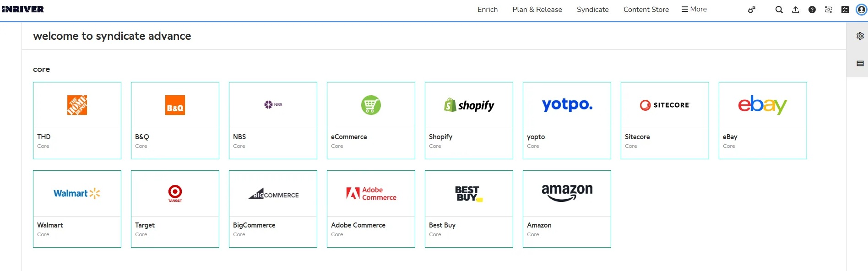Open the user profile avatar

[x=862, y=10]
